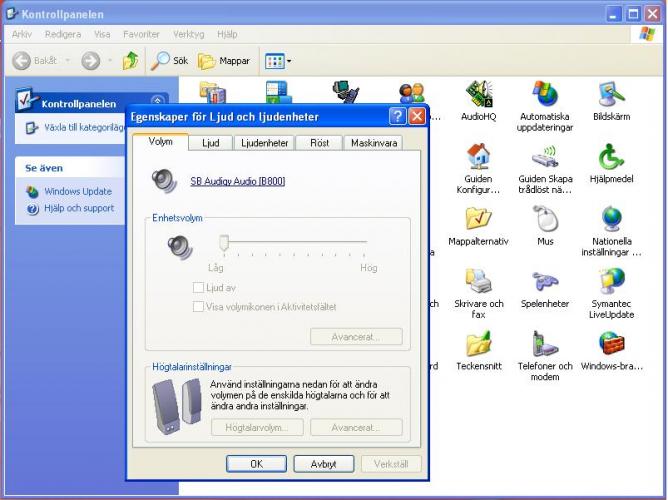Open the views dropdown in toolbar

pos(289,61)
